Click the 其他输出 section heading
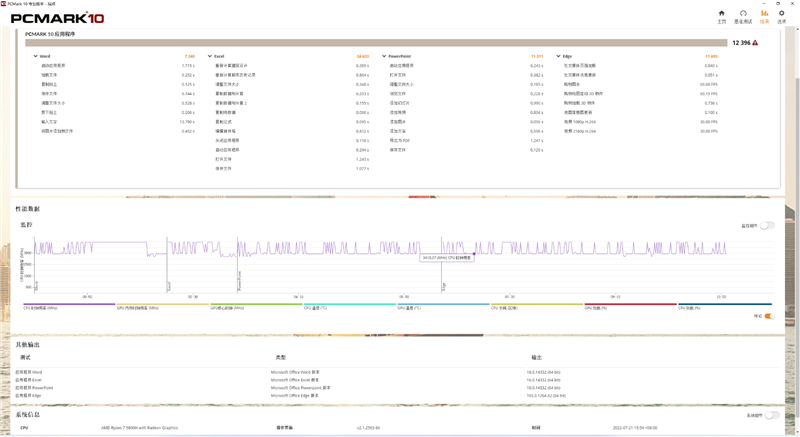The width and height of the screenshot is (800, 437). (x=28, y=345)
